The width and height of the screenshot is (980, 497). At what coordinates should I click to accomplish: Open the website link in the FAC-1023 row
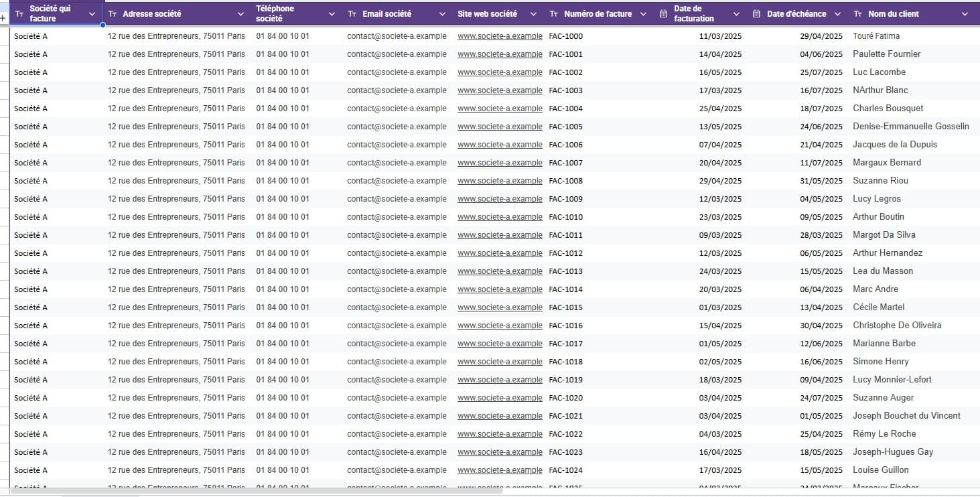pyautogui.click(x=500, y=452)
